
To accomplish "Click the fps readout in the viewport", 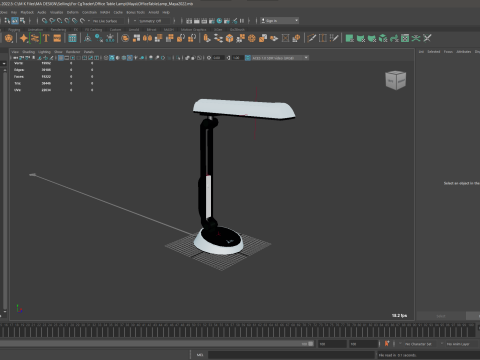I will (x=399, y=315).
